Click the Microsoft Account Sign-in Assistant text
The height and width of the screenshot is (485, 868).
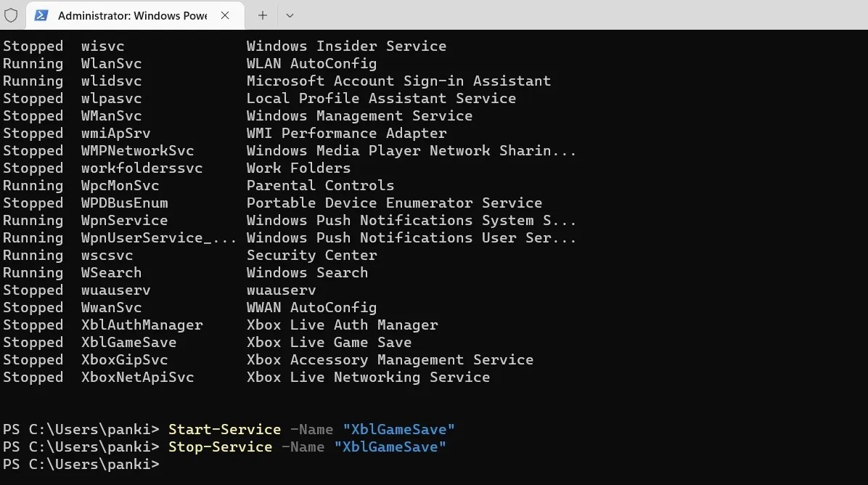pyautogui.click(x=398, y=81)
